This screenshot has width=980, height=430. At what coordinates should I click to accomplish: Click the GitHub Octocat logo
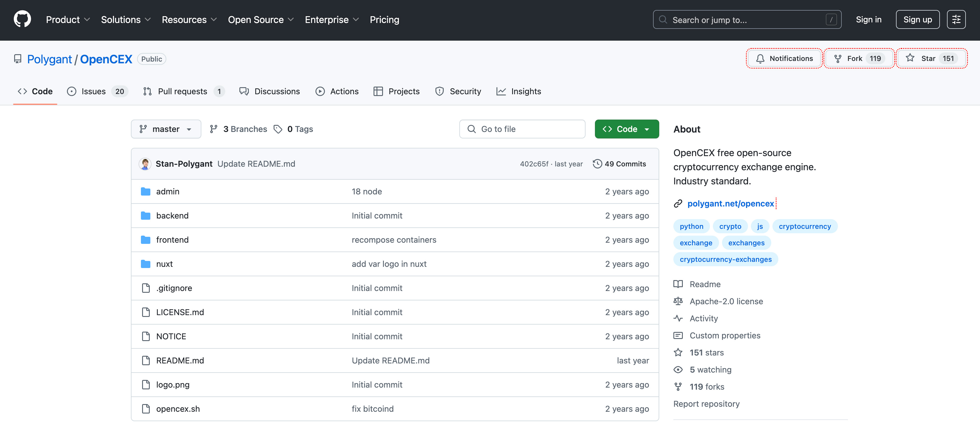[x=22, y=19]
